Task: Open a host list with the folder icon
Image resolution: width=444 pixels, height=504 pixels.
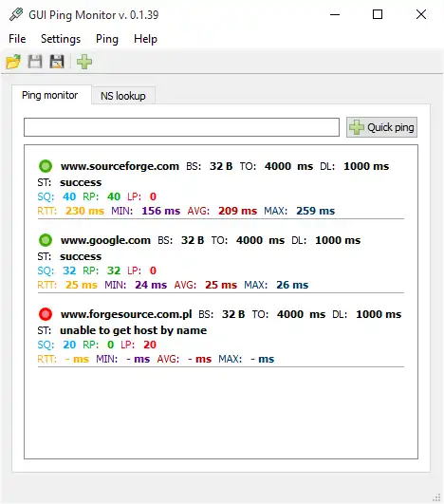Action: click(x=13, y=62)
